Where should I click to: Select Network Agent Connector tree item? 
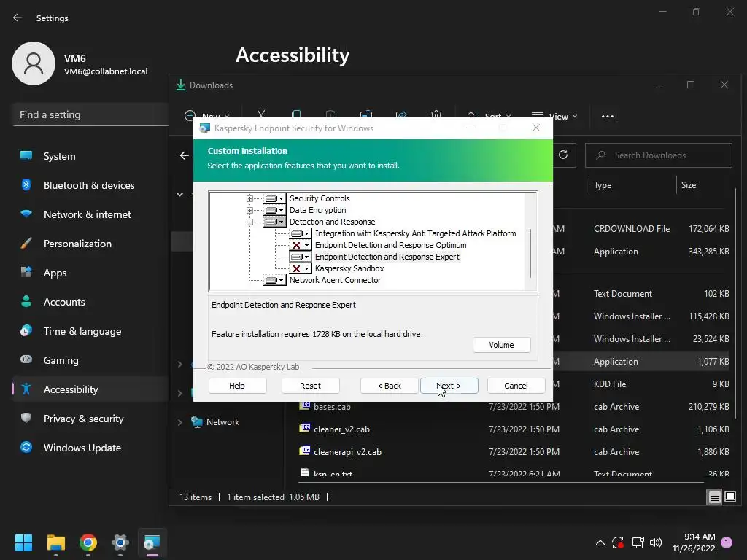click(x=335, y=280)
